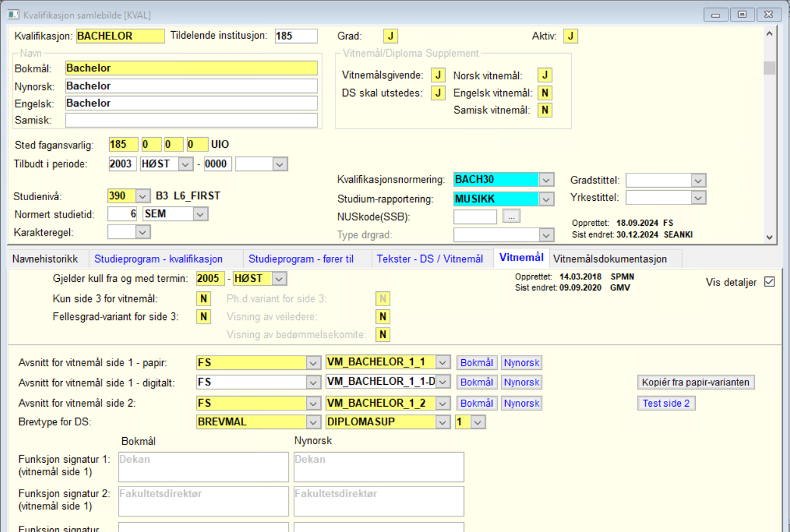
Task: Expand the Karakterregel dropdown
Action: coord(143,232)
